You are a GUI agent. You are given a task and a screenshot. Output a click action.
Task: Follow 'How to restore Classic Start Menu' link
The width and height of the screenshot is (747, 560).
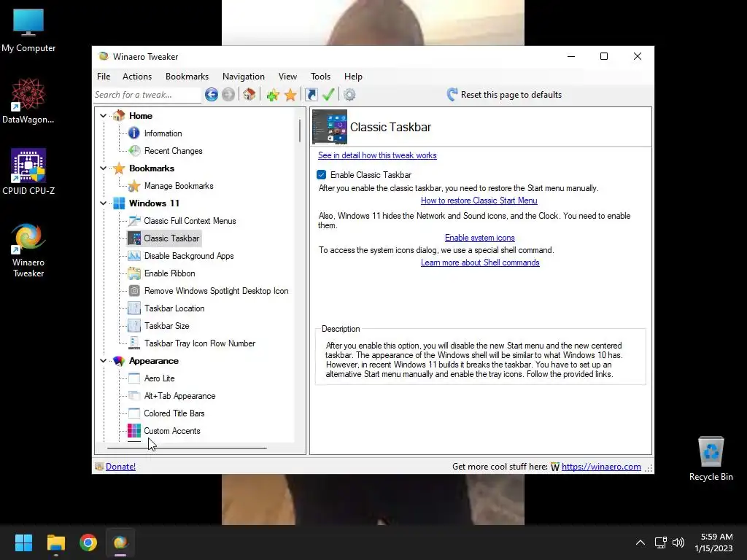[x=479, y=201]
